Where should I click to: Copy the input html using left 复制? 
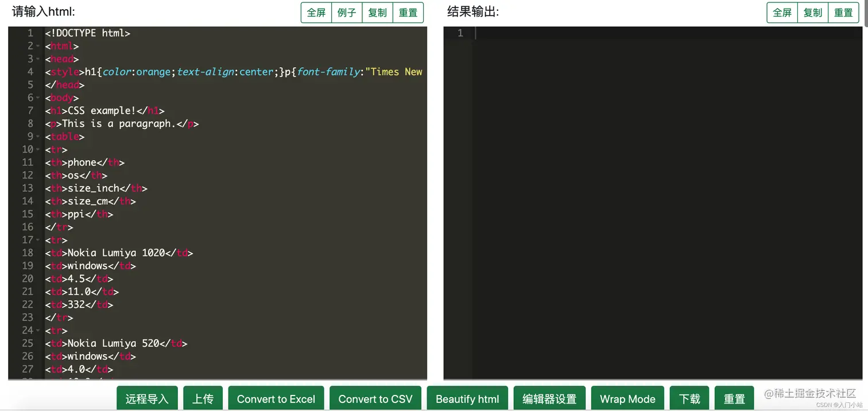pyautogui.click(x=377, y=12)
